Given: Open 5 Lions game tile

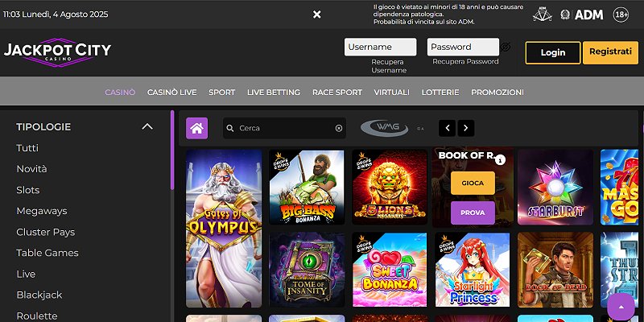Looking at the screenshot, I should pos(390,188).
